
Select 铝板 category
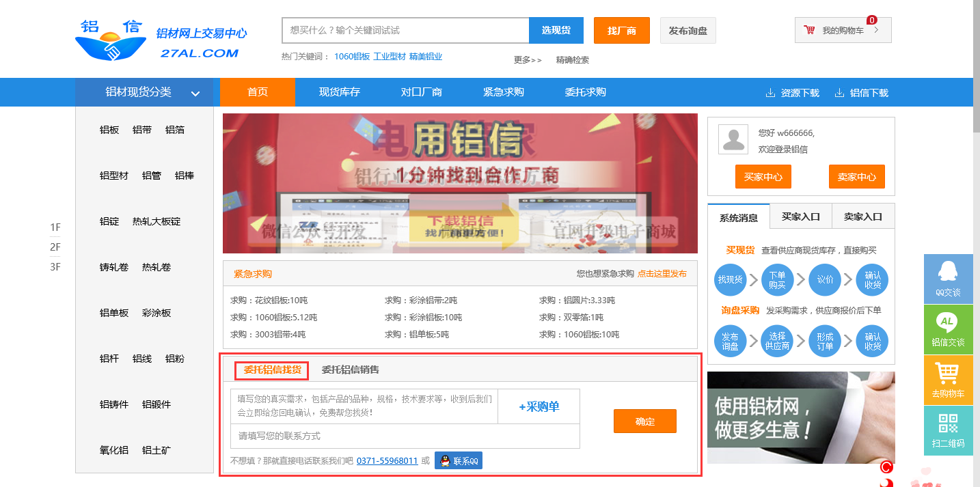pos(109,130)
